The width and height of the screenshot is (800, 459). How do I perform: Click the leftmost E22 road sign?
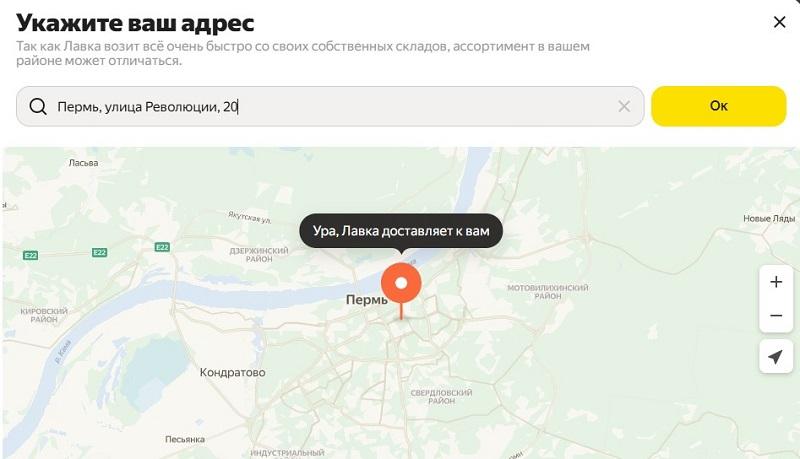pos(31,256)
